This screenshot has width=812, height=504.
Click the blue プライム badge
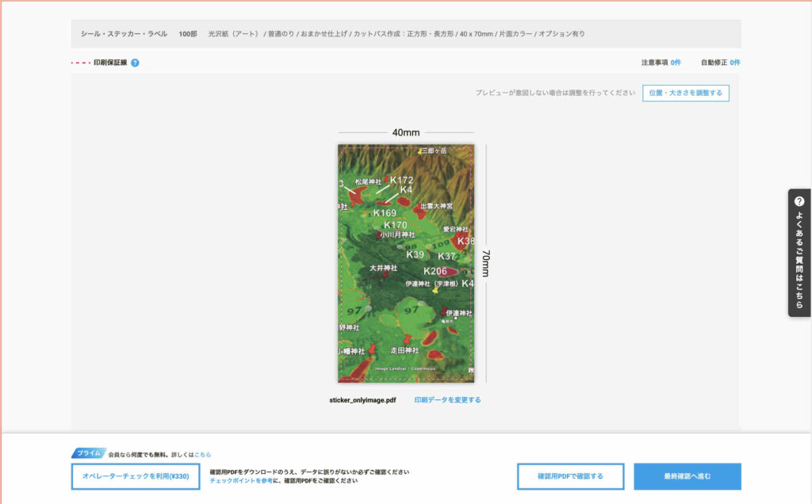tap(89, 453)
